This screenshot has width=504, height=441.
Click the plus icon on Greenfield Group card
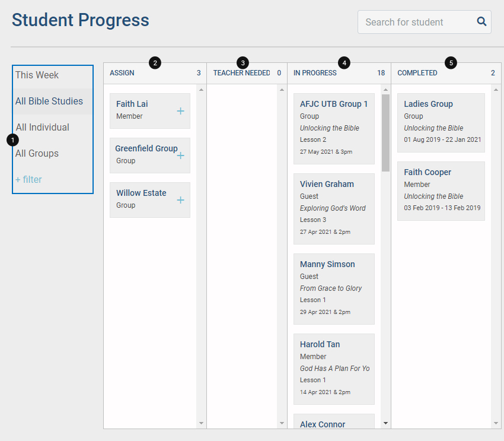click(181, 156)
